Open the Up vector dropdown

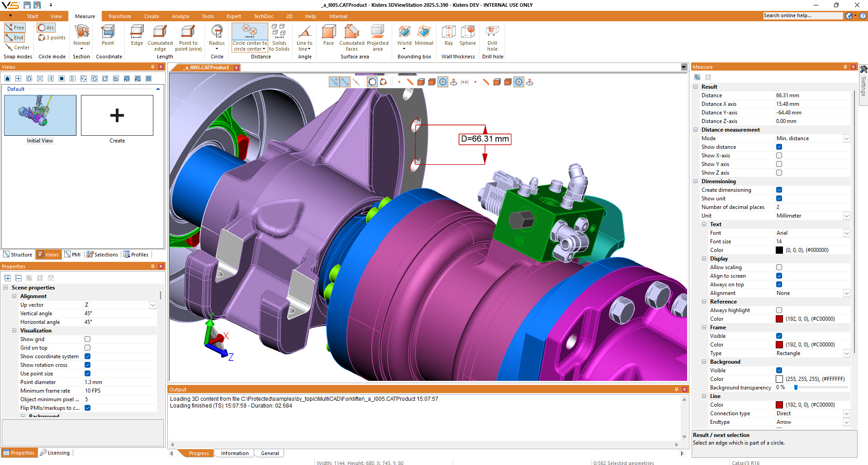[152, 305]
